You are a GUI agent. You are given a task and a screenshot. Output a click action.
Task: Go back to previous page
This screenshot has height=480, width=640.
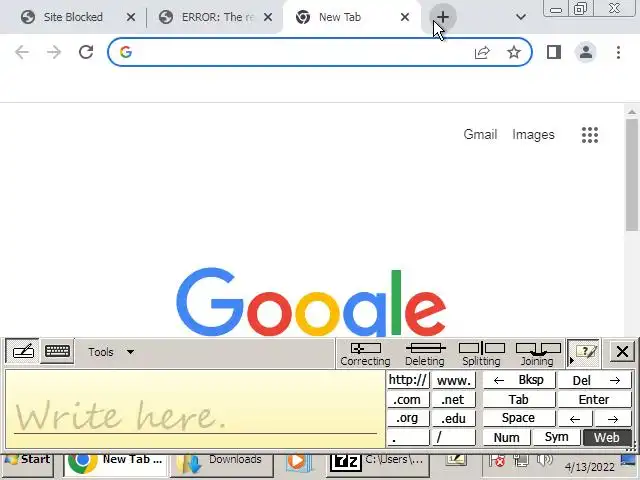point(22,52)
